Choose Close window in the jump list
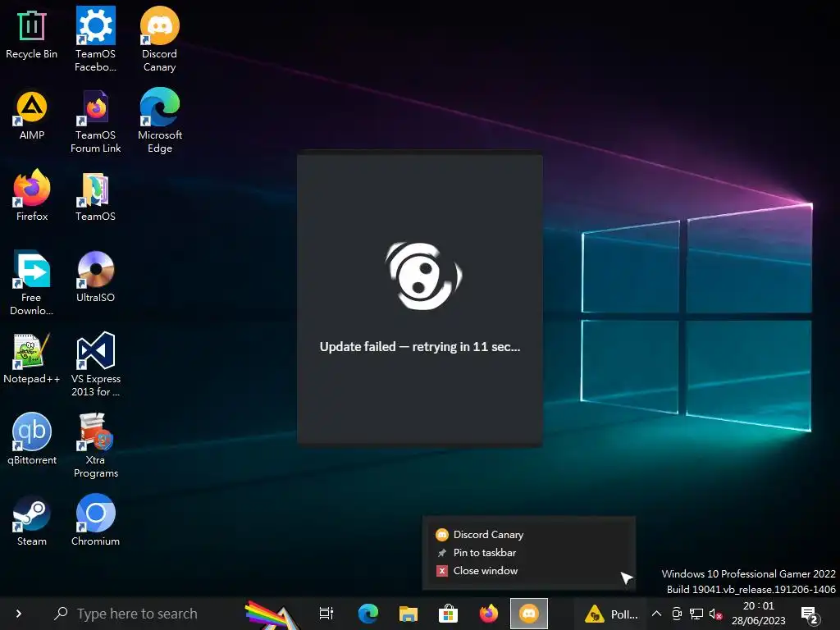Viewport: 840px width, 630px height. tap(529, 571)
